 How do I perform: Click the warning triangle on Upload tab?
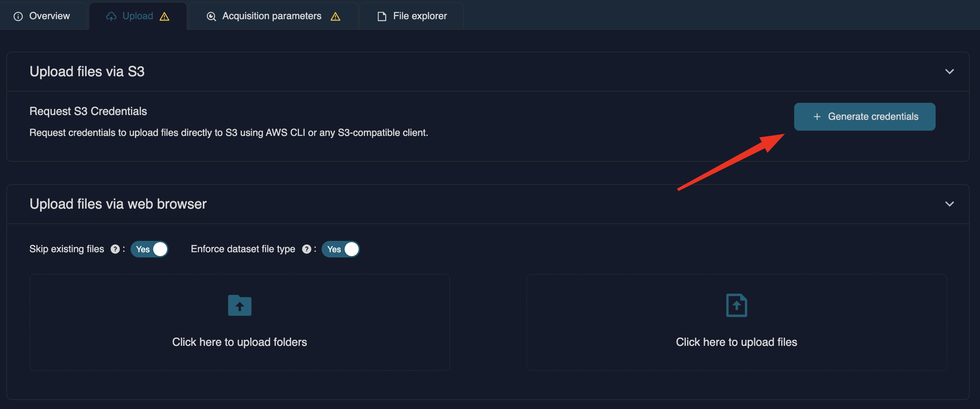pos(164,17)
